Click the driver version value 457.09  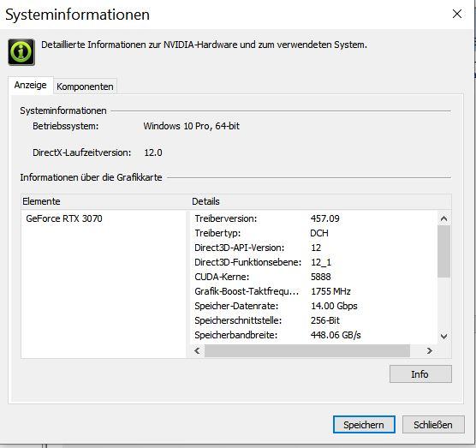pos(324,218)
